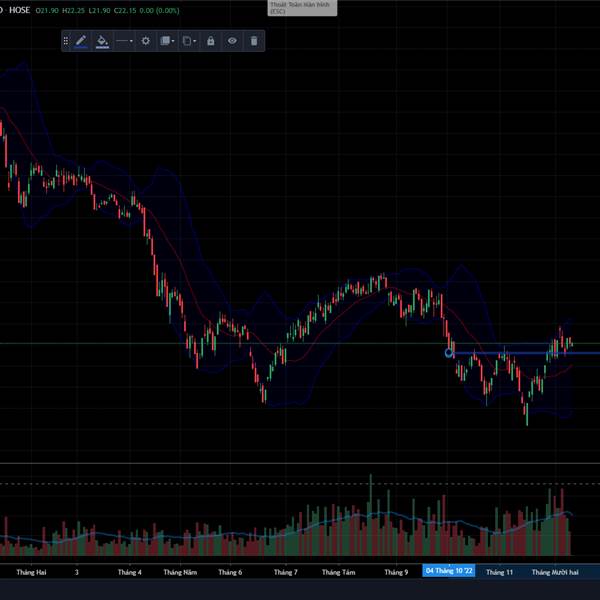This screenshot has width=600, height=600.
Task: Grab the drawing toolbar drag handle
Action: (66, 41)
